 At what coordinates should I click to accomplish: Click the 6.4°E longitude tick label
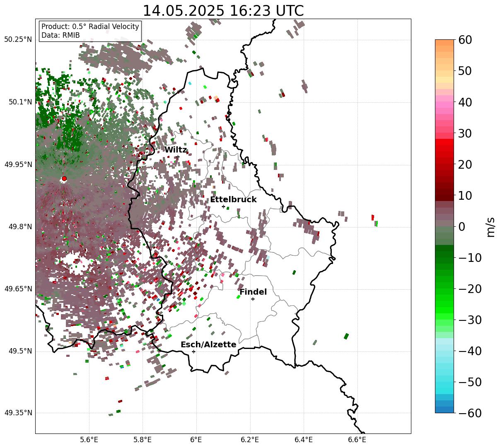pyautogui.click(x=304, y=440)
